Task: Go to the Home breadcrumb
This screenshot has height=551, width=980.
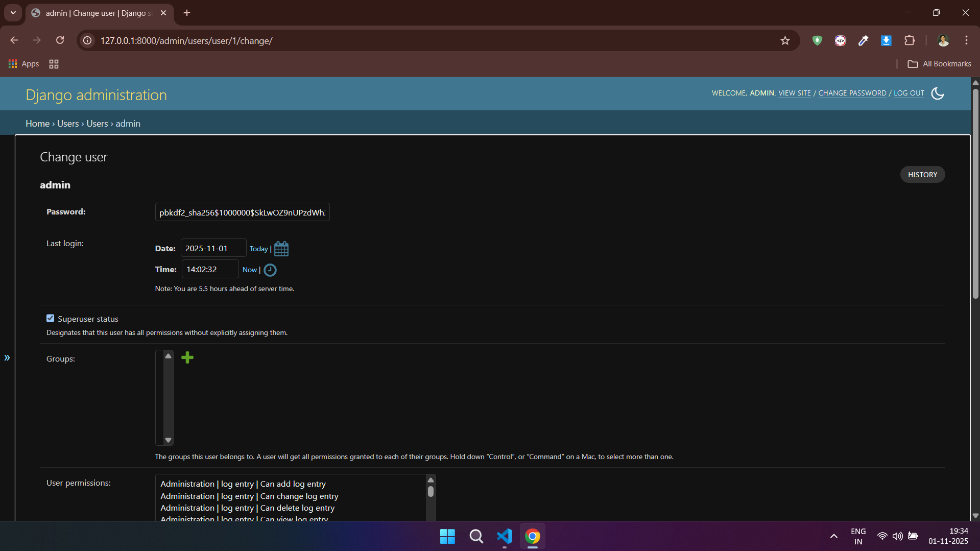Action: tap(38, 124)
